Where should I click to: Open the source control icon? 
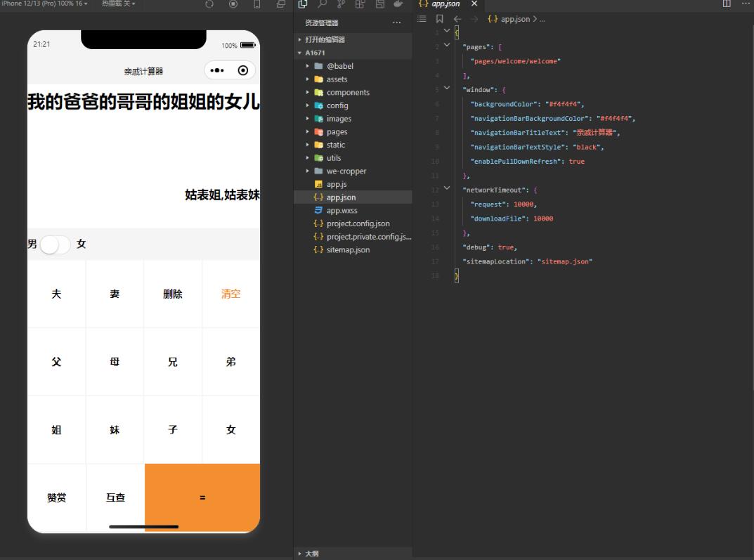[341, 4]
